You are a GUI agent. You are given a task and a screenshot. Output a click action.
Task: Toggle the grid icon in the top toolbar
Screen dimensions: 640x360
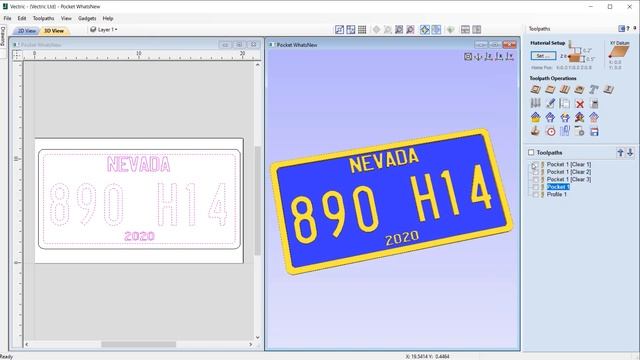[x=362, y=30]
